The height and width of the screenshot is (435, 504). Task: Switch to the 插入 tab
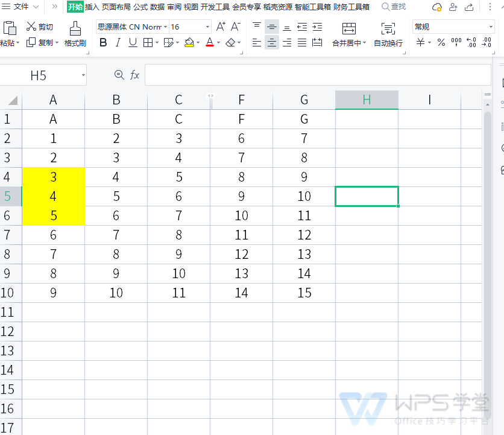[x=92, y=7]
